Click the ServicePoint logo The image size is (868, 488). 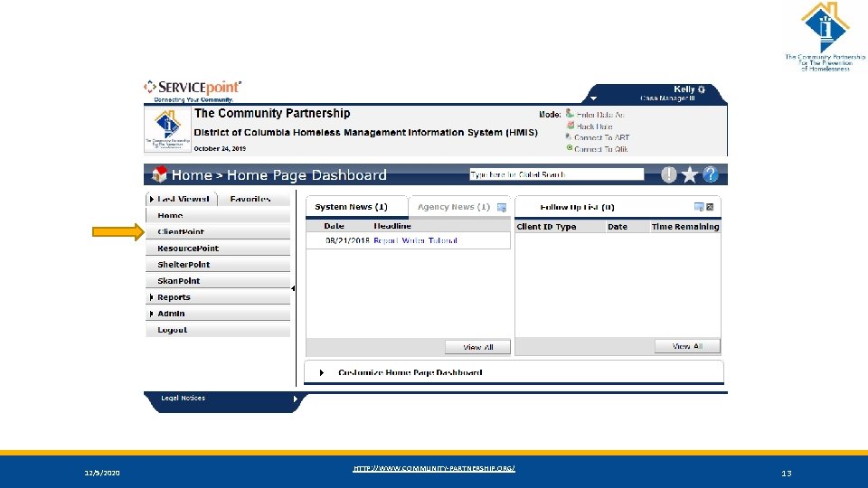click(x=193, y=91)
